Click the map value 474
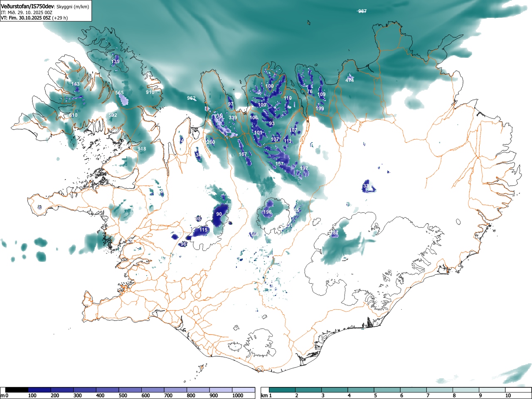 (350, 80)
